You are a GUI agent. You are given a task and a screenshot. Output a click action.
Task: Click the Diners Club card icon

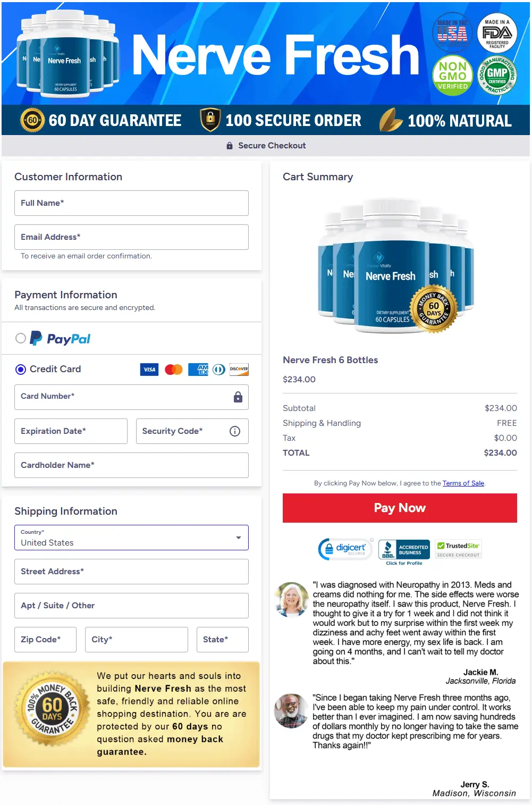(219, 370)
